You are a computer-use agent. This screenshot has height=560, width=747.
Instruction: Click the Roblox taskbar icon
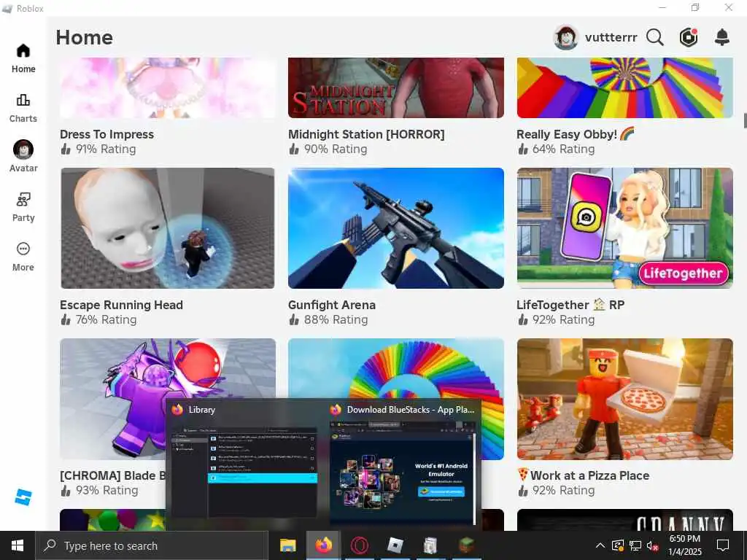click(x=395, y=545)
